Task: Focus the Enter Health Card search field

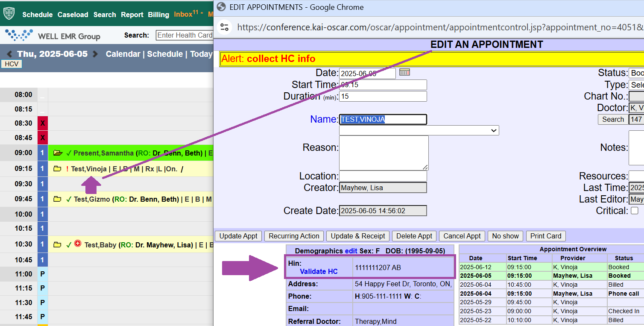Action: pos(184,35)
